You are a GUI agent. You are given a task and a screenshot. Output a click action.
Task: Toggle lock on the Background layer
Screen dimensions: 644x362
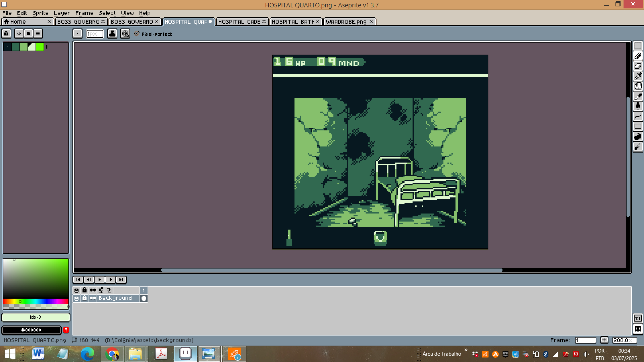tap(85, 298)
